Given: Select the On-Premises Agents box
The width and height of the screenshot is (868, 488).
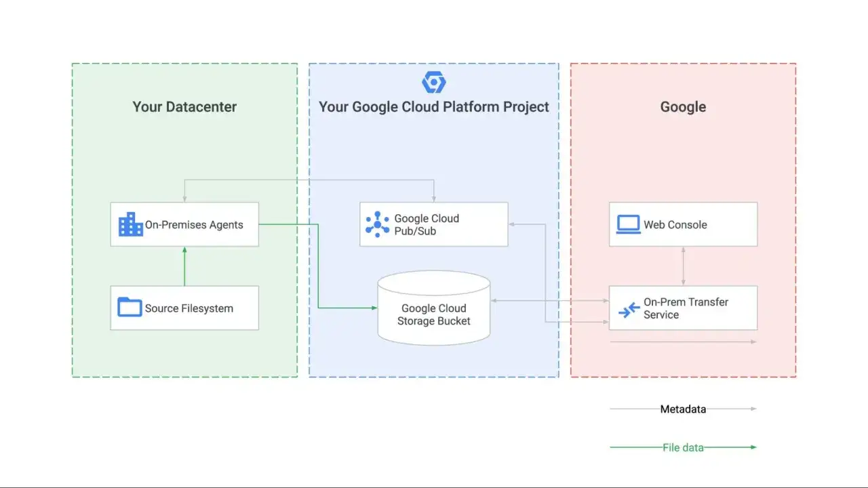Looking at the screenshot, I should (184, 224).
